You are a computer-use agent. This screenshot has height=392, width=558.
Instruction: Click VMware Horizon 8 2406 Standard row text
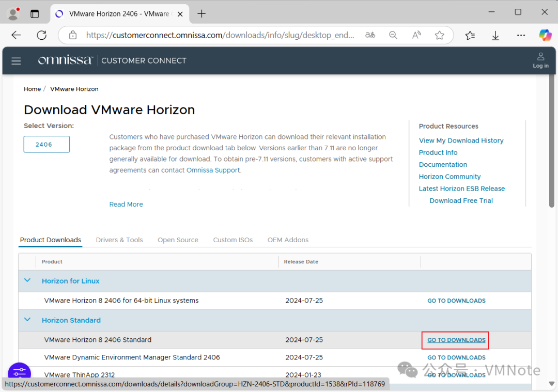pyautogui.click(x=98, y=340)
